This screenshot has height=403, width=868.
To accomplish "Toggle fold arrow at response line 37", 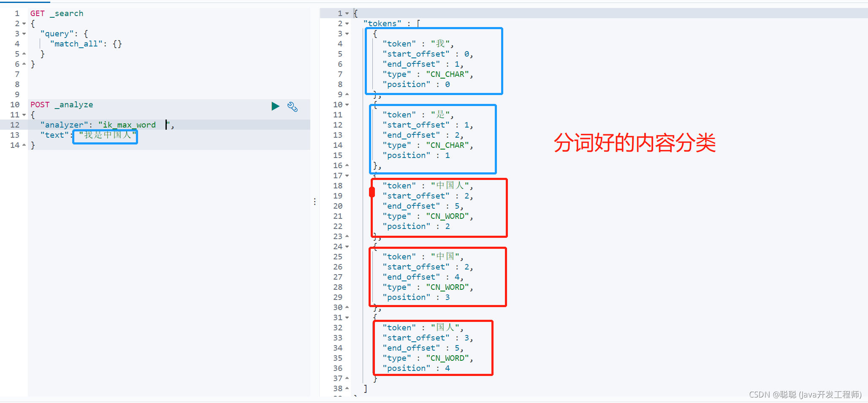I will [x=347, y=378].
